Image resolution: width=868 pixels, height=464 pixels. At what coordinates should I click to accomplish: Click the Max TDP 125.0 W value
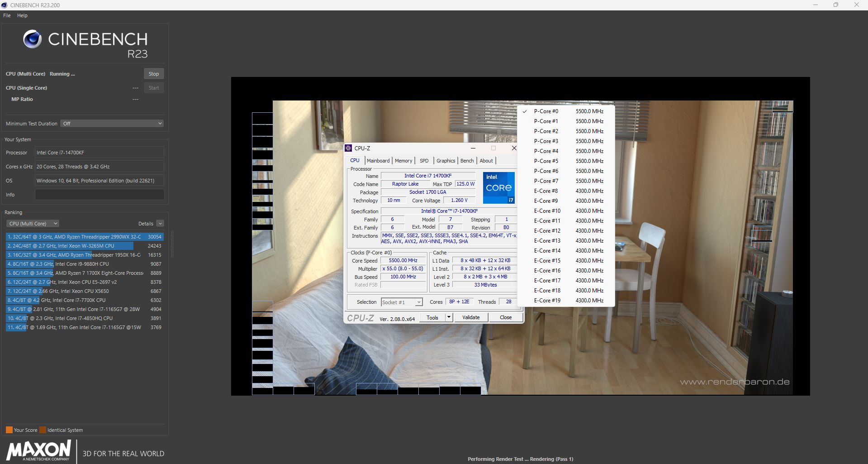click(x=465, y=184)
